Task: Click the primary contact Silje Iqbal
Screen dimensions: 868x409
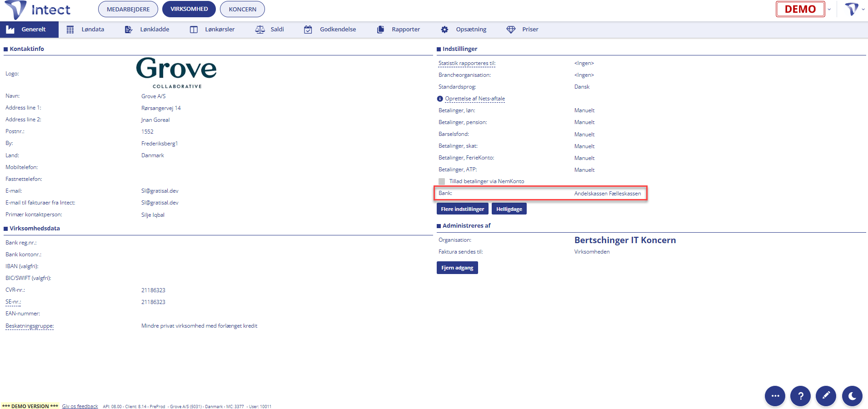Action: point(153,215)
